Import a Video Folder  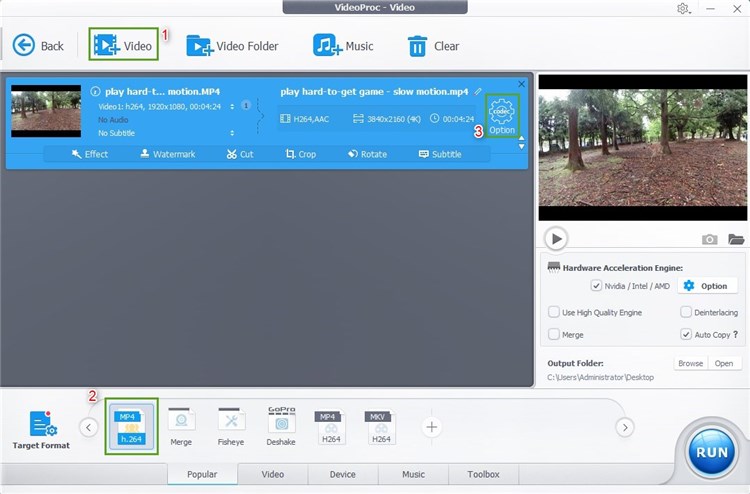[232, 46]
